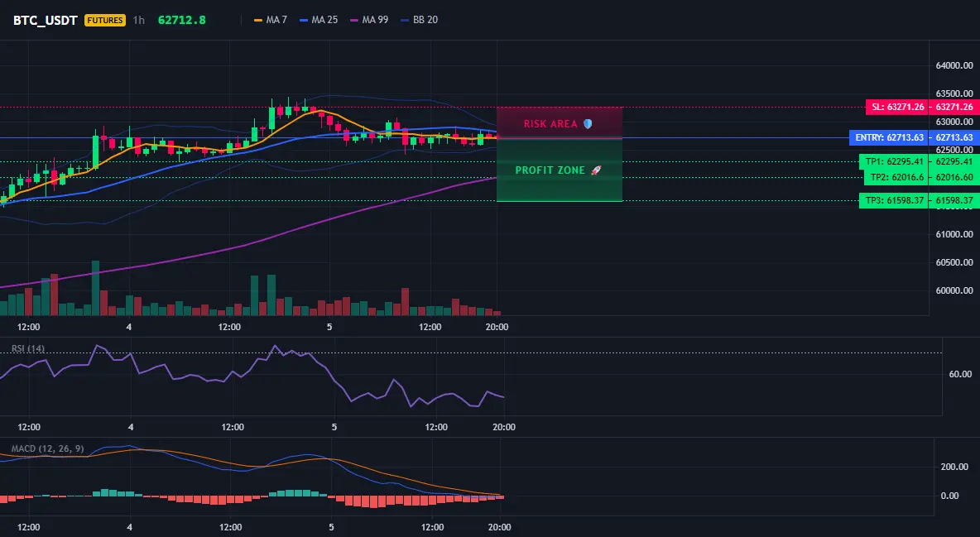
Task: Click the 61598.37 green axis price tag
Action: [x=954, y=201]
